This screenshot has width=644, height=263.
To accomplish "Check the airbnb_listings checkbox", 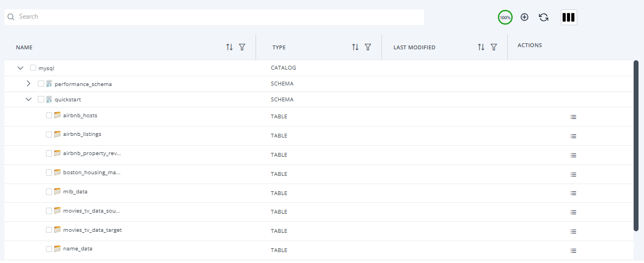I will click(49, 134).
